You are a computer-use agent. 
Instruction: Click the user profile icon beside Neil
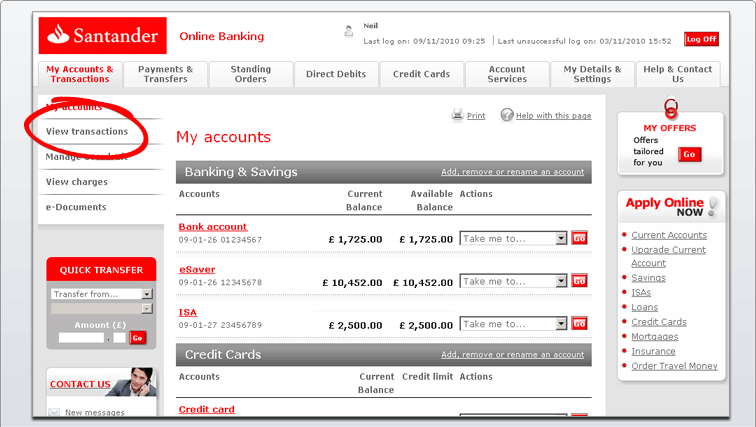pyautogui.click(x=349, y=32)
